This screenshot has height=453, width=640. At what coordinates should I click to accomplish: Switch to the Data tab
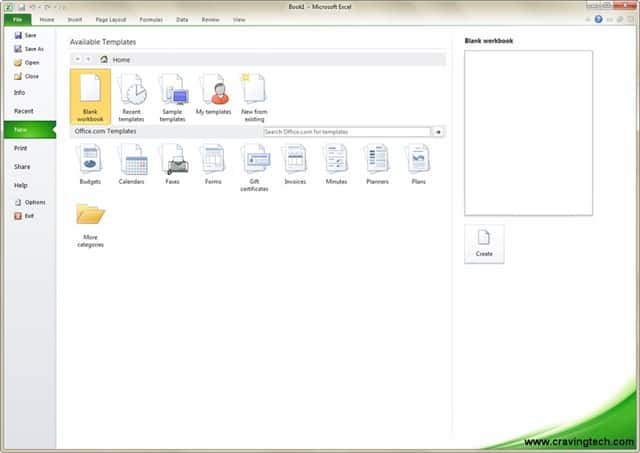pos(182,20)
